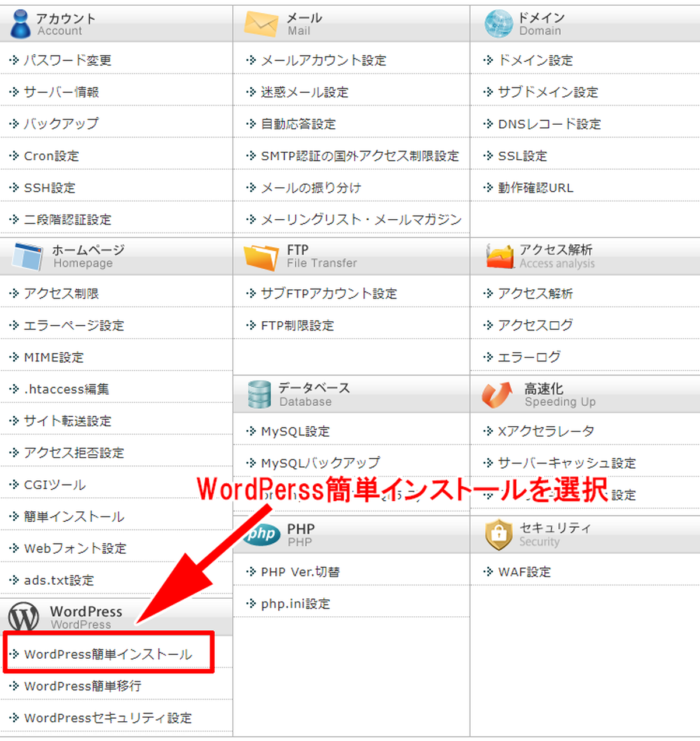
Task: Open サーバー情報 link
Action: coord(61,92)
